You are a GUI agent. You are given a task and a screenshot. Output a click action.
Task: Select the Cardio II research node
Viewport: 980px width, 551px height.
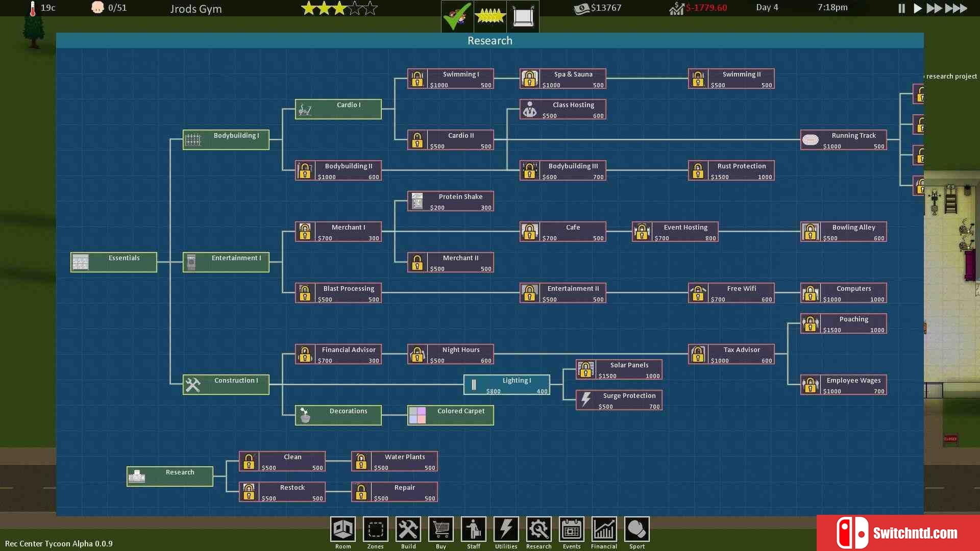click(x=450, y=140)
